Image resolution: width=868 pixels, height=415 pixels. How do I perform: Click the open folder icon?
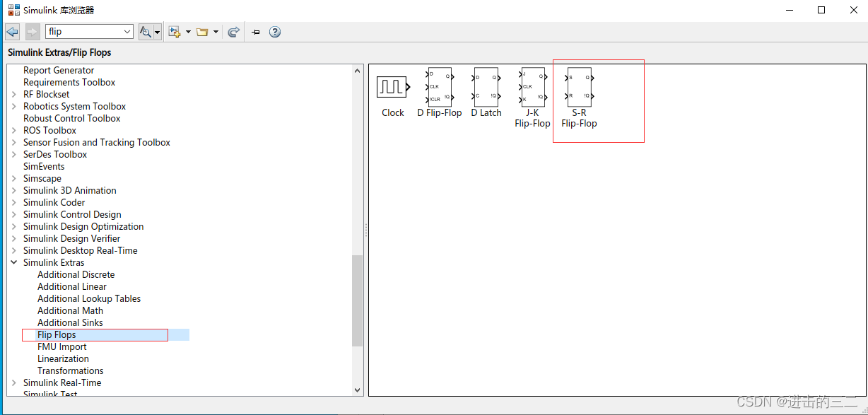point(202,32)
